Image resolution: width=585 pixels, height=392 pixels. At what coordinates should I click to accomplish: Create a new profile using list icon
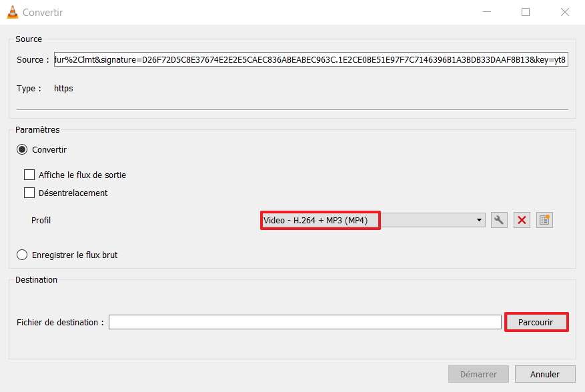tap(544, 220)
